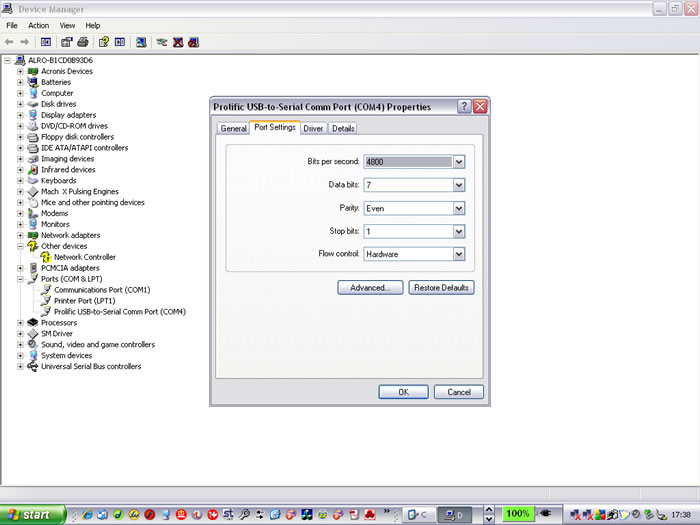Switch to the Driver tab
700x525 pixels.
coord(313,129)
